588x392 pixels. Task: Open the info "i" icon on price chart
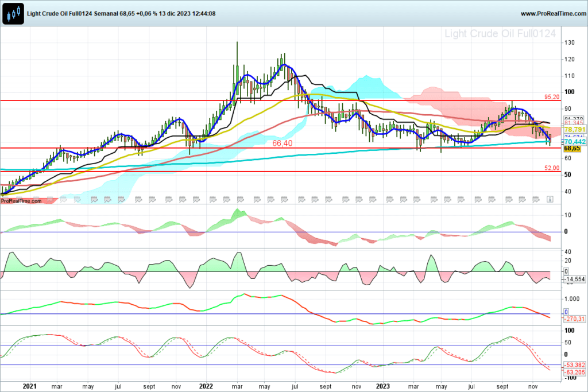[550, 199]
